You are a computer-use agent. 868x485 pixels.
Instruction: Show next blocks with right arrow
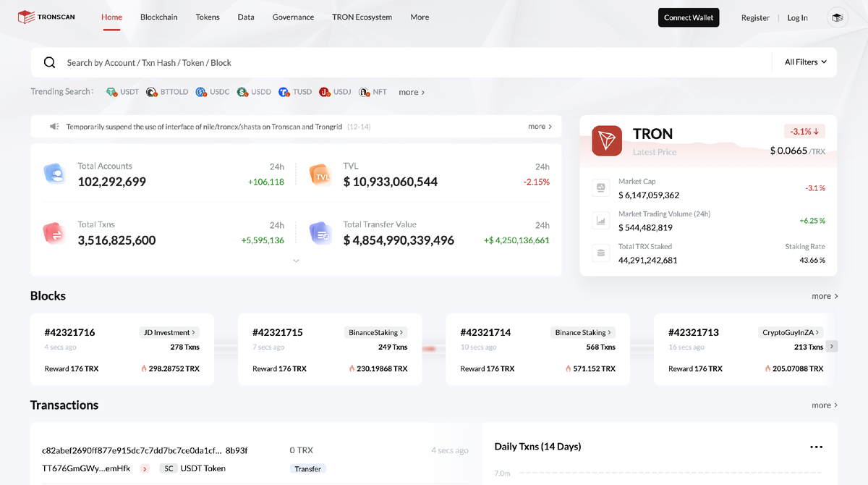tap(832, 347)
